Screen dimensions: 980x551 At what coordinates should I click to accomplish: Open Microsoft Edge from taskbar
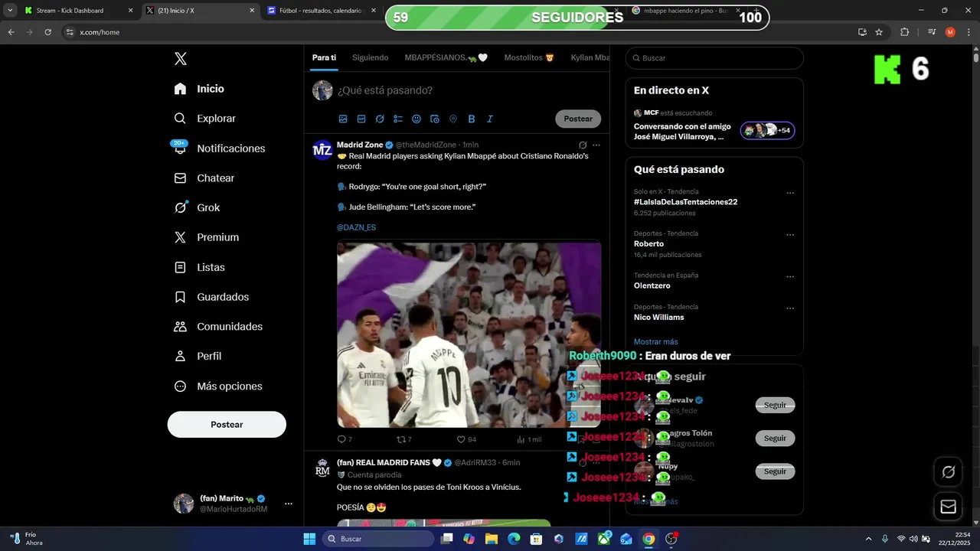514,539
